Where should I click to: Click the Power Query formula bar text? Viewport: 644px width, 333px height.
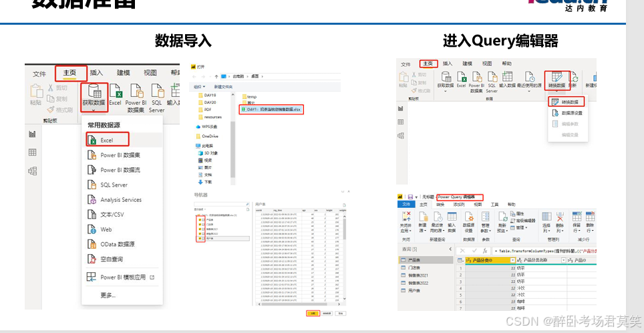pyautogui.click(x=545, y=250)
